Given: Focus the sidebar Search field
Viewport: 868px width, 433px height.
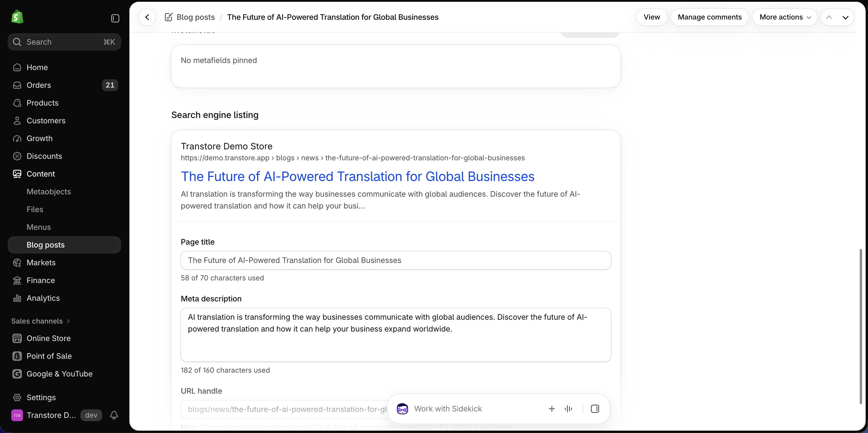Looking at the screenshot, I should coord(64,42).
